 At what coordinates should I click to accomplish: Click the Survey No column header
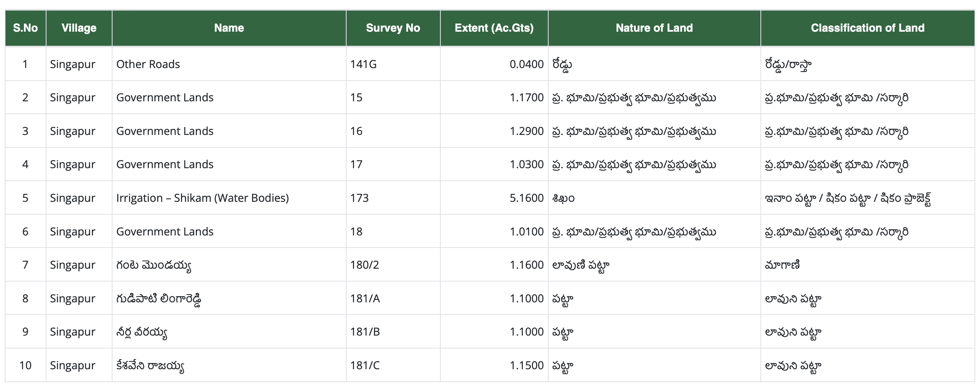point(392,28)
